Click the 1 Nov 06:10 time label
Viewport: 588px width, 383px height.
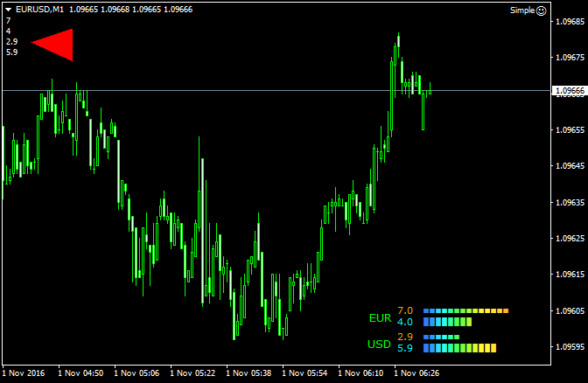[x=360, y=373]
